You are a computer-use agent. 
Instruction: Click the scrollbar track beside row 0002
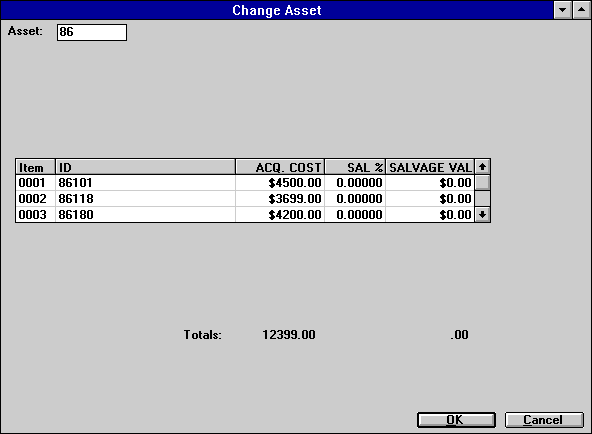[482, 199]
